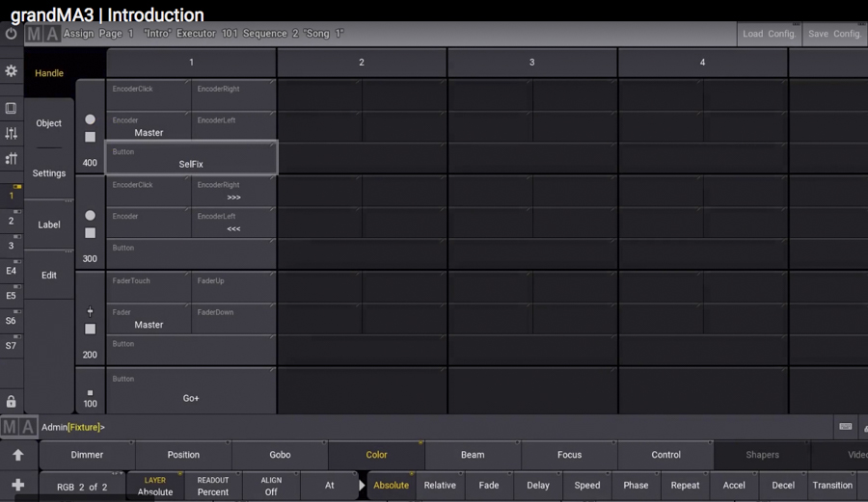
Task: Open the Encoder Master function cell
Action: coord(149,126)
